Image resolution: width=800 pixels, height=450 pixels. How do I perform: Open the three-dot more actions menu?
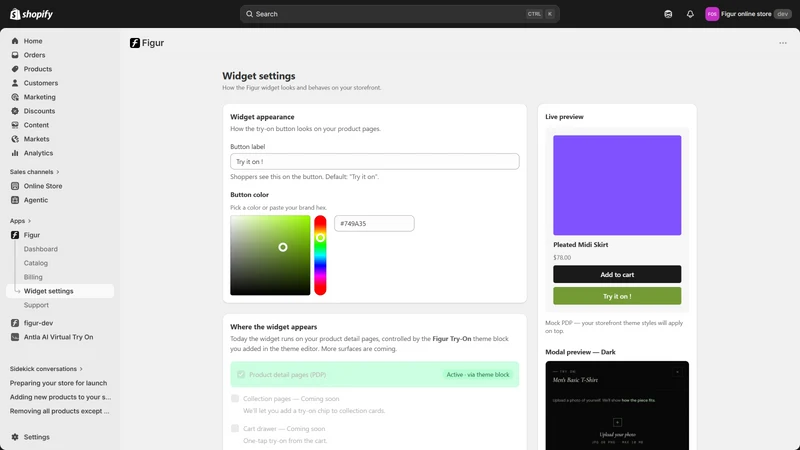pos(783,43)
